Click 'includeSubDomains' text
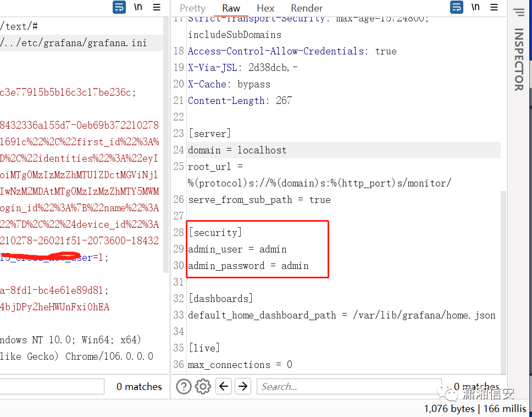532x417 pixels. click(x=235, y=35)
